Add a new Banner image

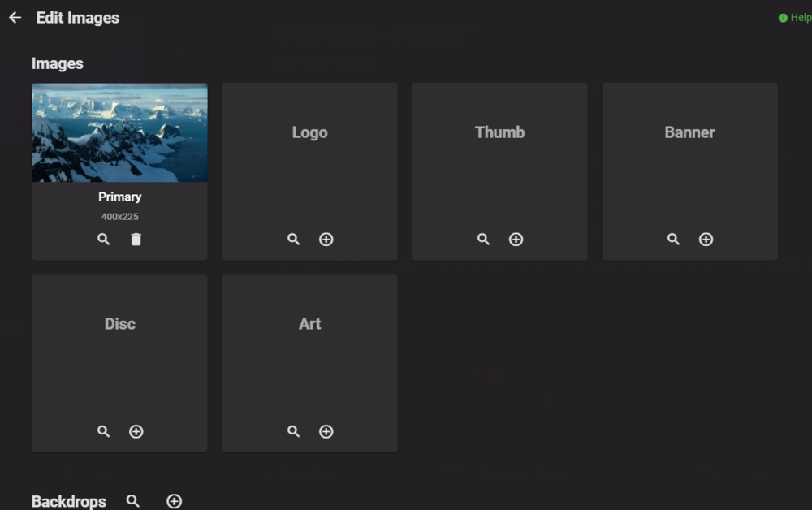point(706,239)
